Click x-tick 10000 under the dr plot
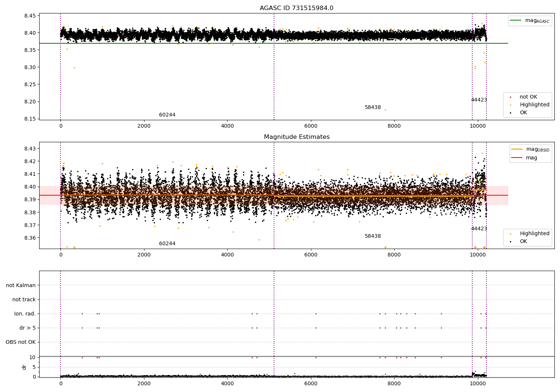Screen dimensions: 560x392 tap(477, 383)
